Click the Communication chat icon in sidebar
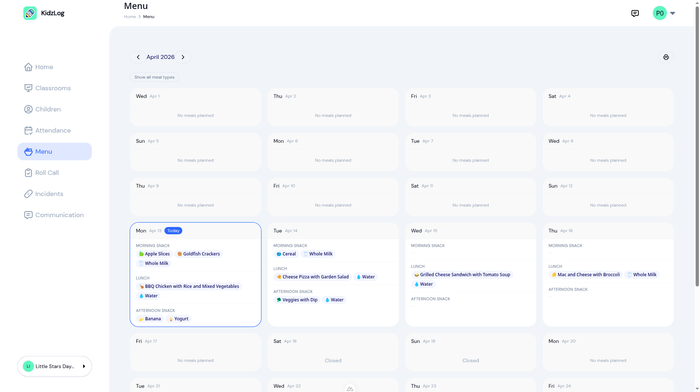 (28, 215)
